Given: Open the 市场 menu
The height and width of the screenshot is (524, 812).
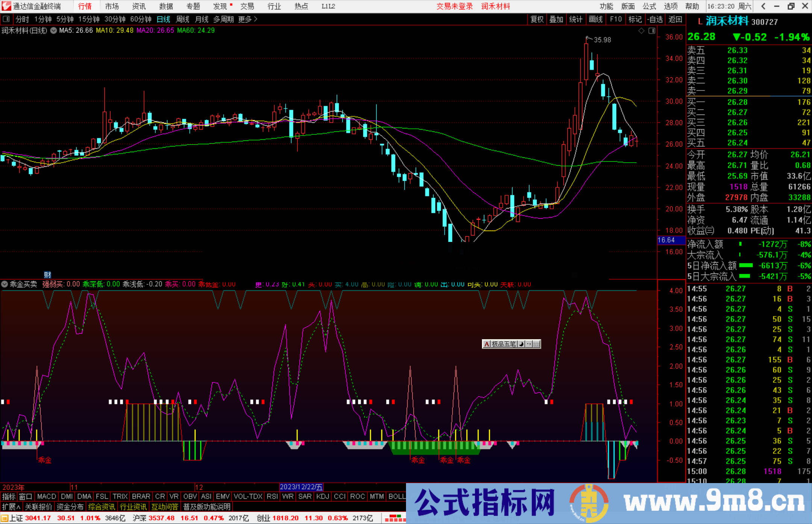Looking at the screenshot, I should point(112,6).
